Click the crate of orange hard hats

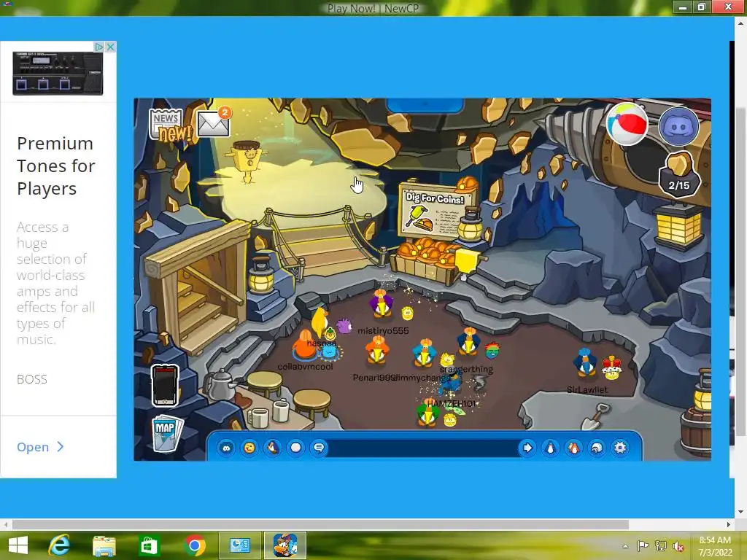[x=425, y=262]
